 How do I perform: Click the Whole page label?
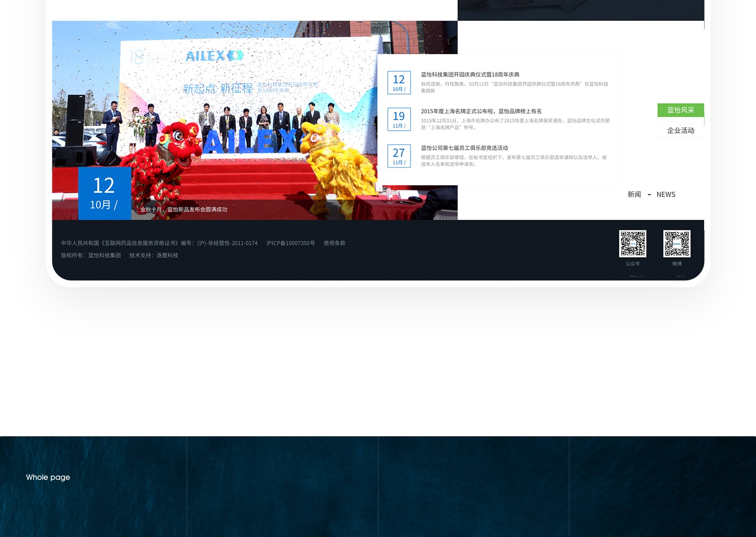(x=48, y=477)
